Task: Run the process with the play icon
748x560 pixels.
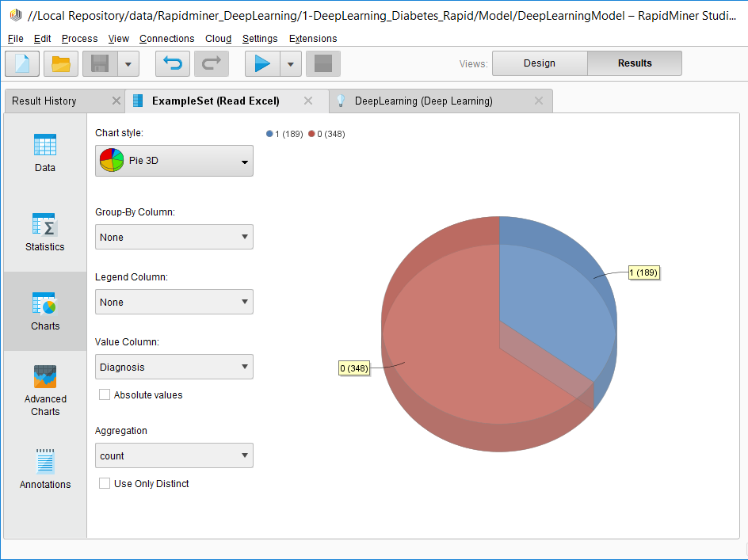Action: click(x=262, y=63)
